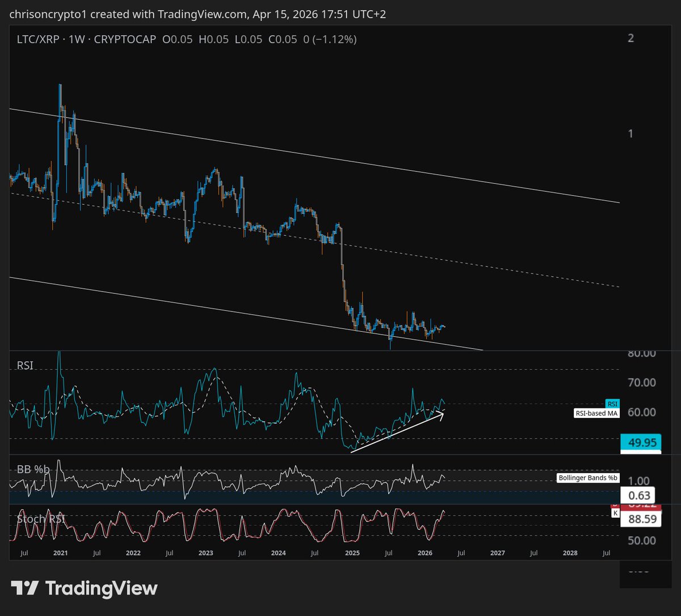Click the price axis label 2
The image size is (681, 616).
tap(630, 38)
